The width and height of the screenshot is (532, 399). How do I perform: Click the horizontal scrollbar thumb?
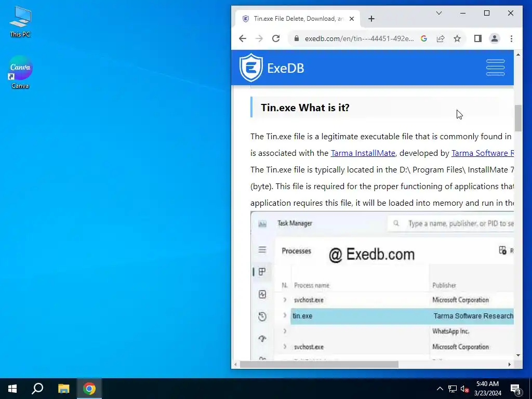point(319,364)
